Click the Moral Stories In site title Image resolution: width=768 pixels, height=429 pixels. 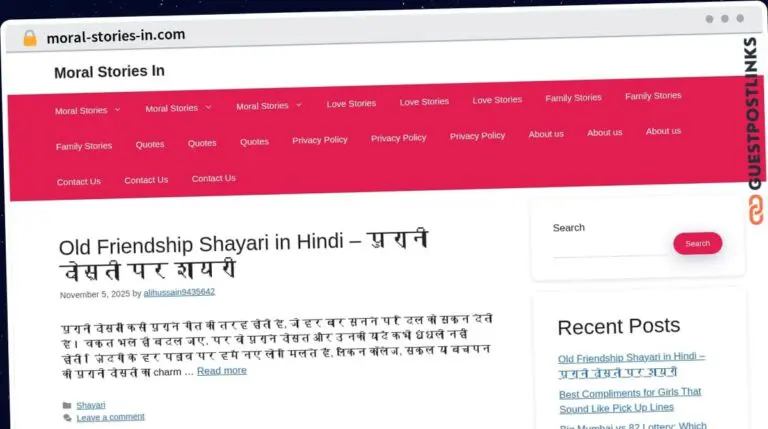[x=109, y=72]
